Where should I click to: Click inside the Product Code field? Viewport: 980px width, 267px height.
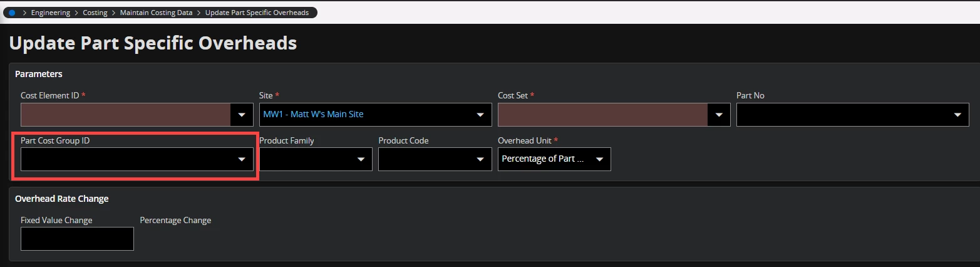pyautogui.click(x=426, y=159)
